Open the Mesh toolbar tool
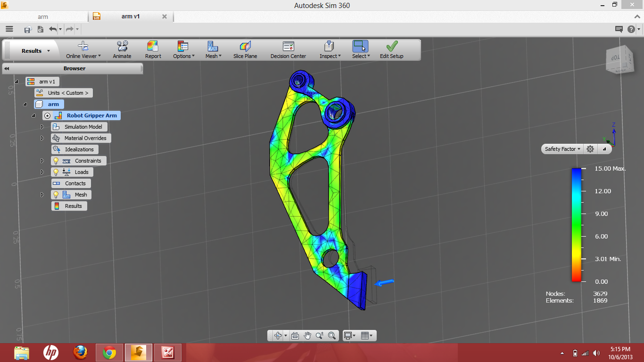 click(x=213, y=50)
